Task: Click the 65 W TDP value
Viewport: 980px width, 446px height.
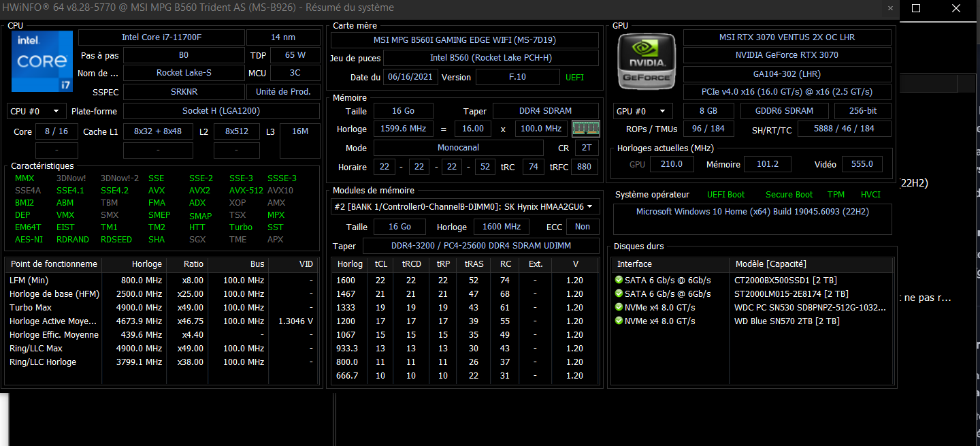Action: click(295, 55)
